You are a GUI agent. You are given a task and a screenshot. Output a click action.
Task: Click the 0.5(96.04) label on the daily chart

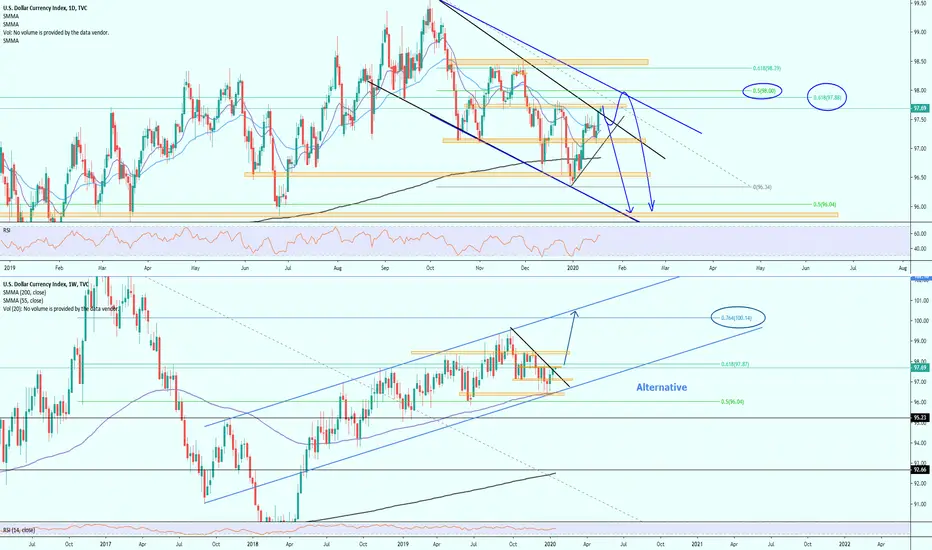click(824, 205)
